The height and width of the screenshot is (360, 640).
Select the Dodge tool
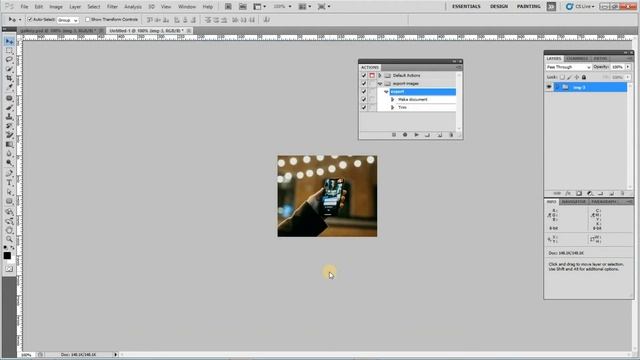click(x=9, y=162)
